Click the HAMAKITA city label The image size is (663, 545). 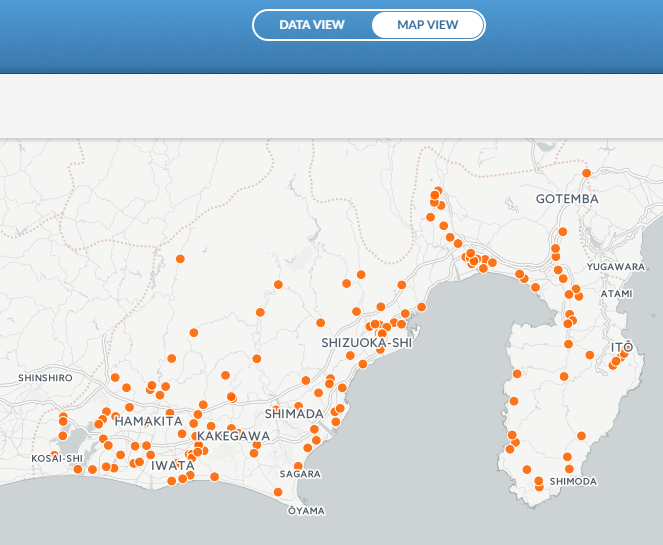click(148, 421)
